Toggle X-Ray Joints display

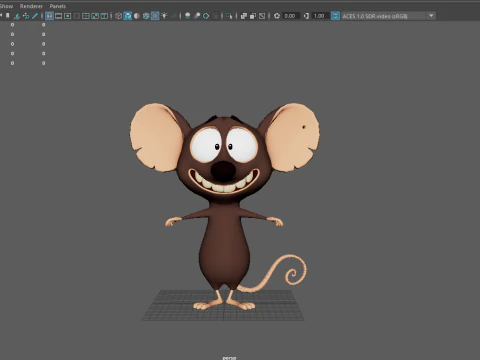click(262, 16)
